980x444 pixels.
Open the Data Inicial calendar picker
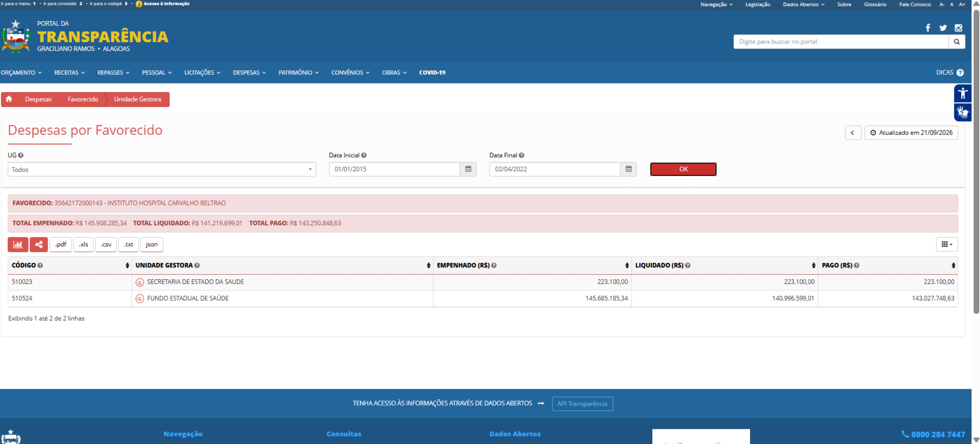pyautogui.click(x=468, y=169)
